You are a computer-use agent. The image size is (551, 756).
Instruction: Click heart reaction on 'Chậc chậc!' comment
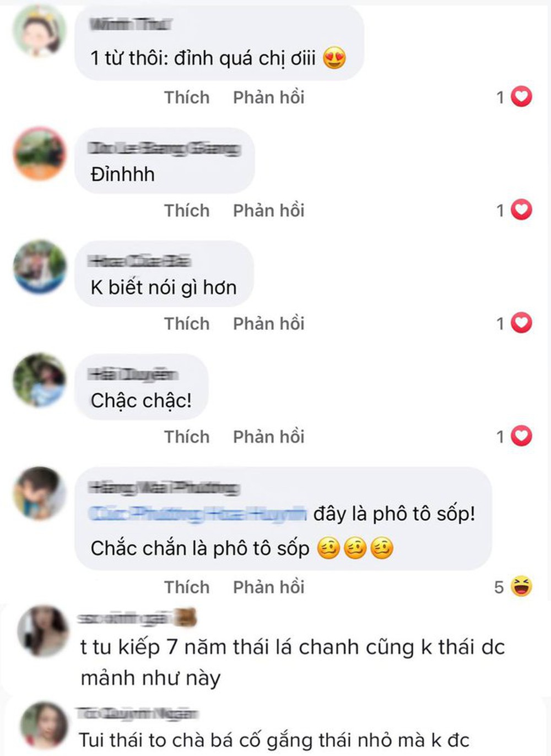point(521,437)
